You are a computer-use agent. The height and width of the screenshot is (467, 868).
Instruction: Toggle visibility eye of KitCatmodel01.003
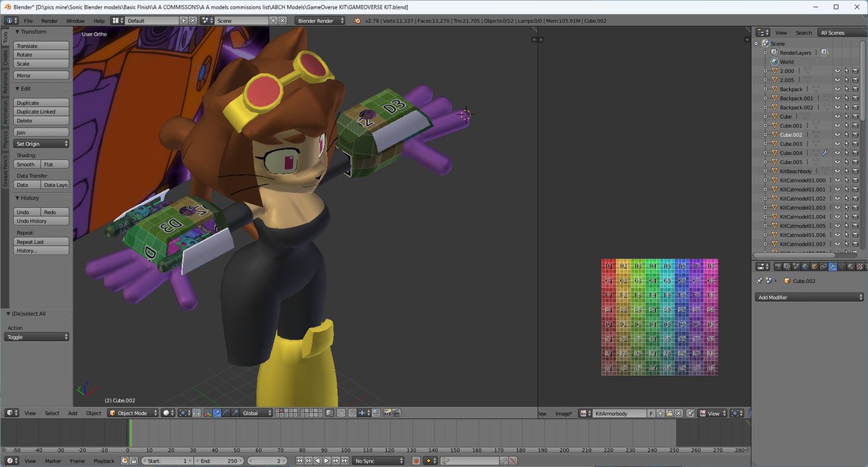tap(837, 208)
